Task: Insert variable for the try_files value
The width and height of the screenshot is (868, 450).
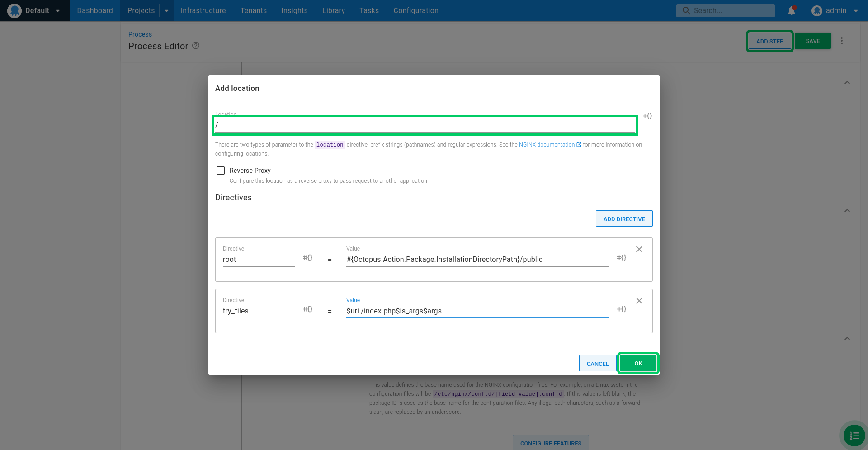Action: (x=622, y=309)
